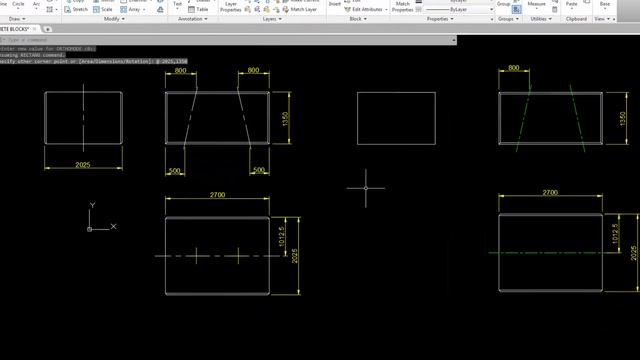640x360 pixels.
Task: Open Layer Properties manager
Action: tap(231, 7)
